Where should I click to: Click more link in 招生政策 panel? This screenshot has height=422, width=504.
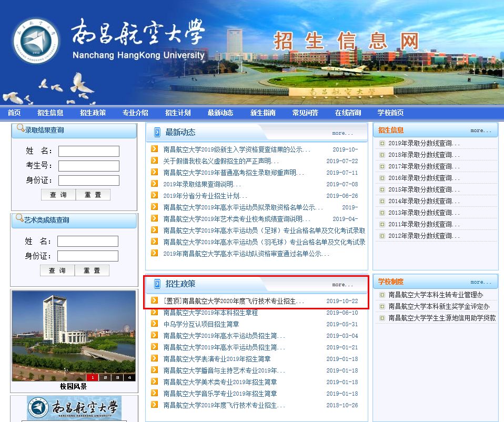click(342, 285)
